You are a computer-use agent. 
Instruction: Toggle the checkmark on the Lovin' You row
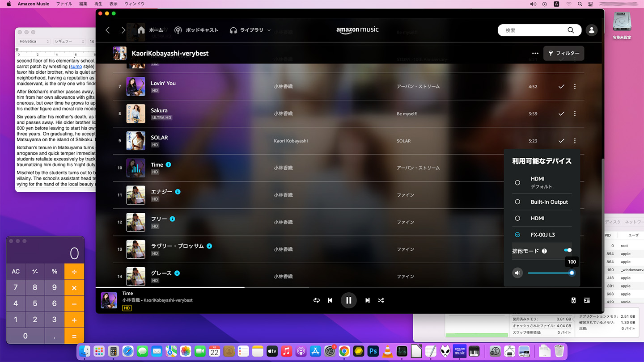tap(561, 86)
